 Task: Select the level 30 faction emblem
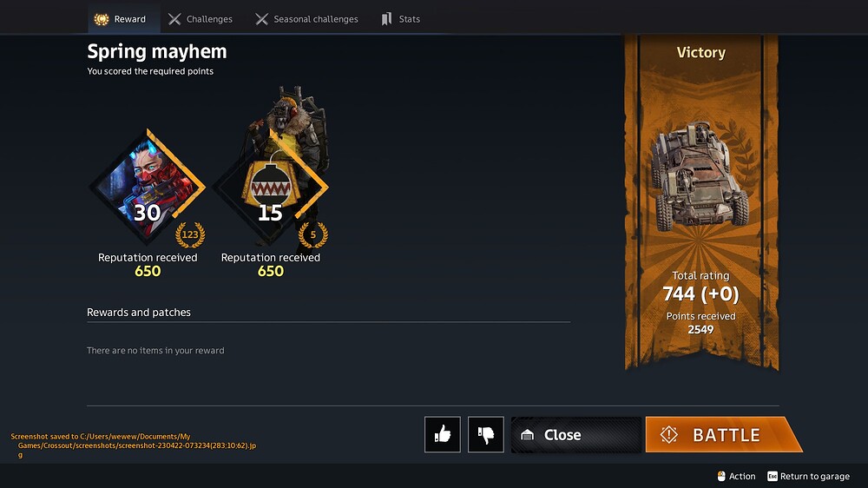148,188
